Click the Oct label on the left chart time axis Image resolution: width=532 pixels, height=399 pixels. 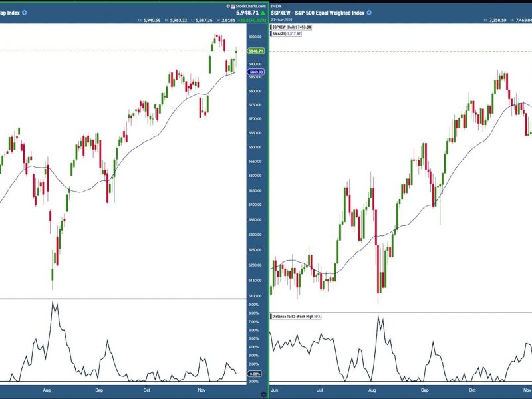pyautogui.click(x=146, y=390)
